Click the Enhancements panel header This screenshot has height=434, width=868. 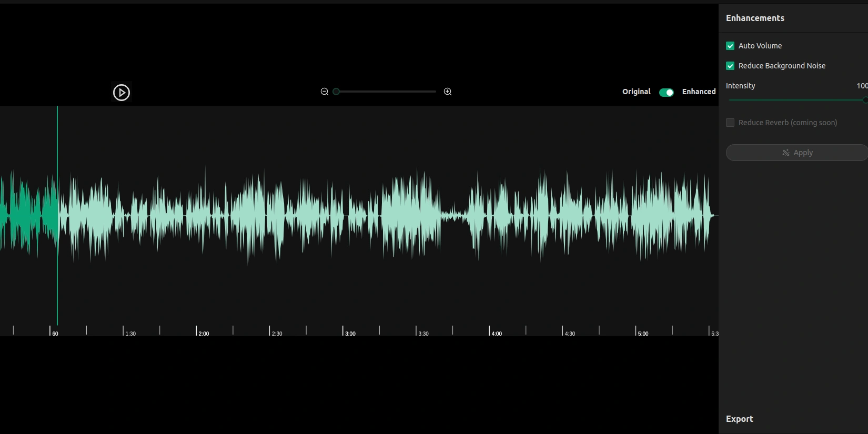click(x=755, y=18)
